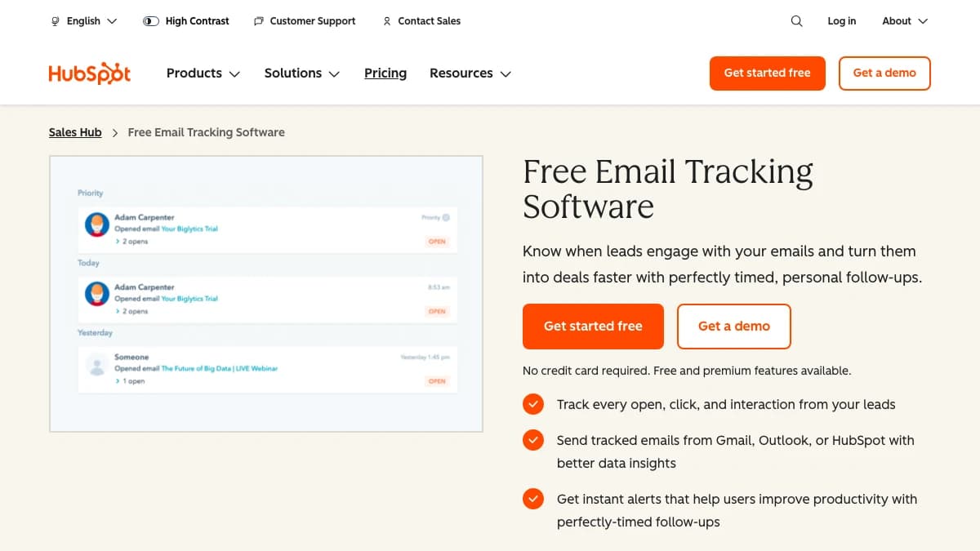Click Adam Carpenter avatar under Priority

(97, 224)
